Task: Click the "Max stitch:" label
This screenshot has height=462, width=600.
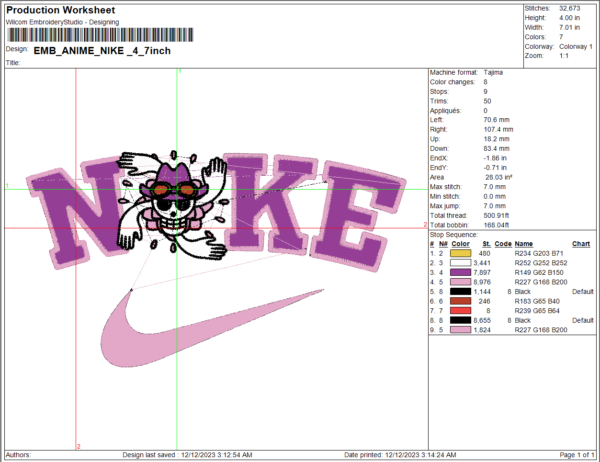Action: [446, 187]
